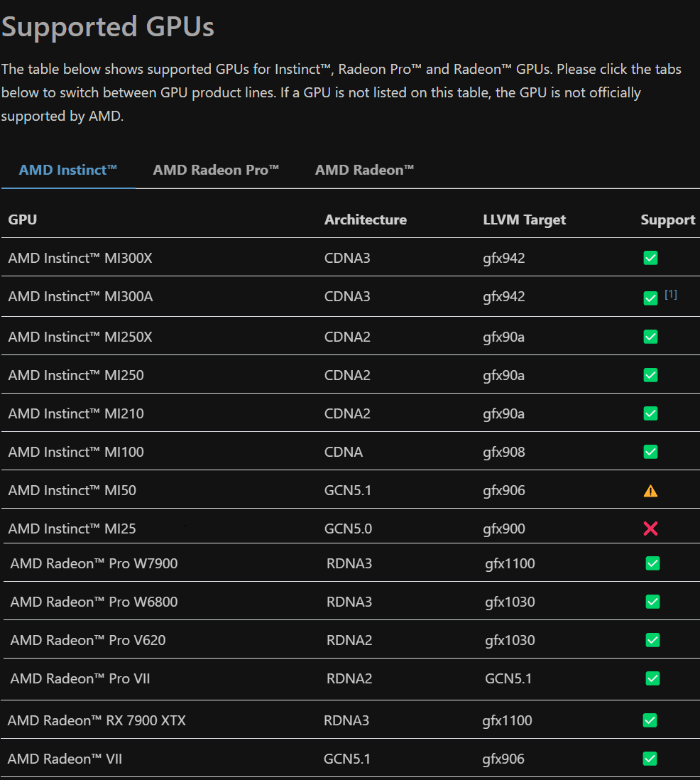Open the AMD Radeon tab

click(364, 170)
